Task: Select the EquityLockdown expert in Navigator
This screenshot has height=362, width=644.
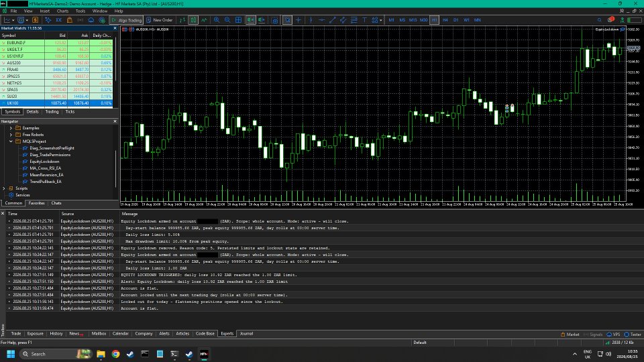Action: point(44,162)
